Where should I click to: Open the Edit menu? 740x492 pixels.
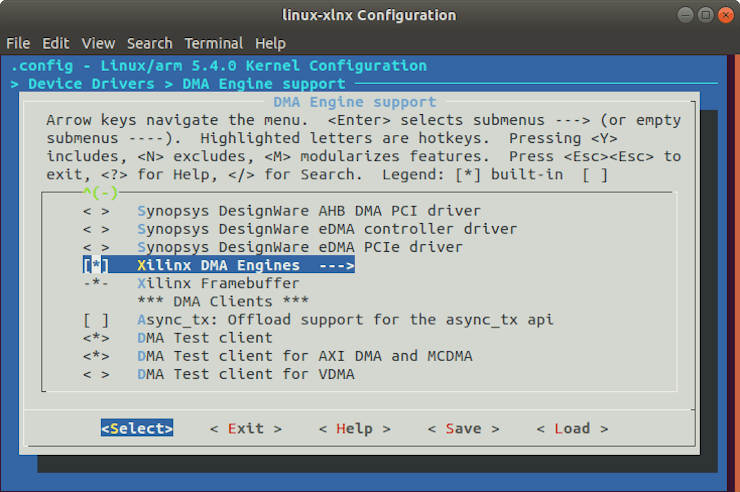56,43
